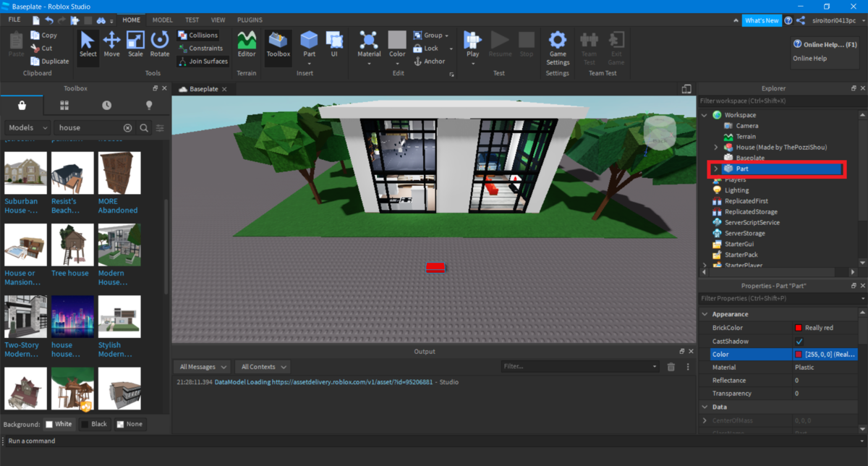Click the Resume test button
This screenshot has height=466, width=868.
click(500, 44)
